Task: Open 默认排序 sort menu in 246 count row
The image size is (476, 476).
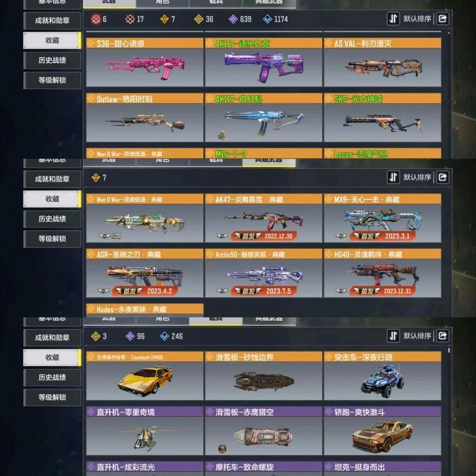Action: pyautogui.click(x=417, y=336)
